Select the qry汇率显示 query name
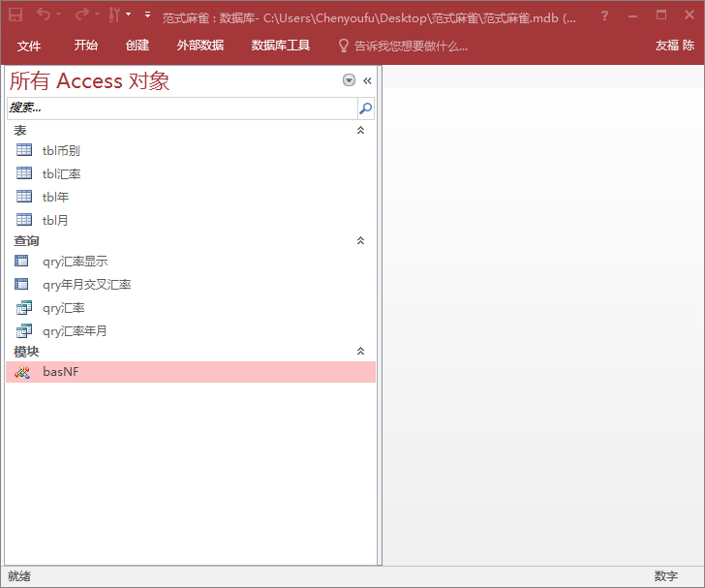The image size is (705, 588). coord(76,262)
